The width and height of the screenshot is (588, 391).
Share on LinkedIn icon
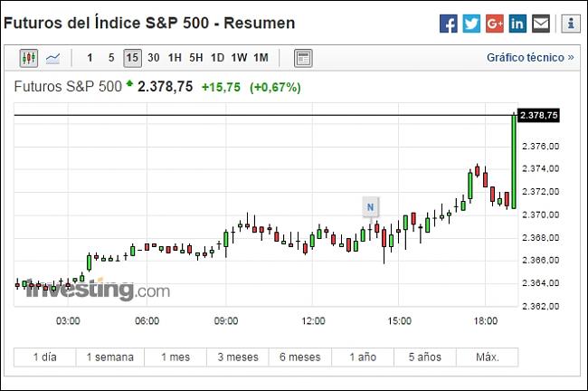pos(517,24)
